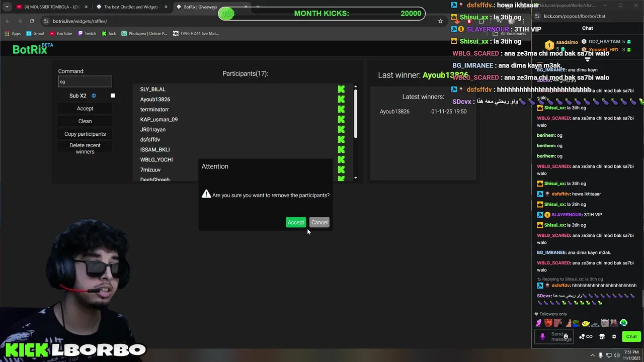Enable the Sub X2 checkbox
Viewport: 644px width, 362px height.
pos(113,96)
